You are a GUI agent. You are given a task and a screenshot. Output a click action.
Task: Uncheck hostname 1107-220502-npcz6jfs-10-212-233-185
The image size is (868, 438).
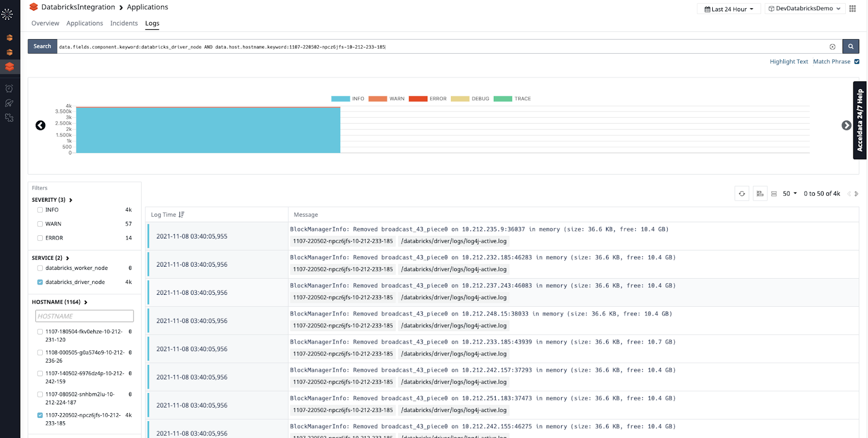(x=40, y=415)
